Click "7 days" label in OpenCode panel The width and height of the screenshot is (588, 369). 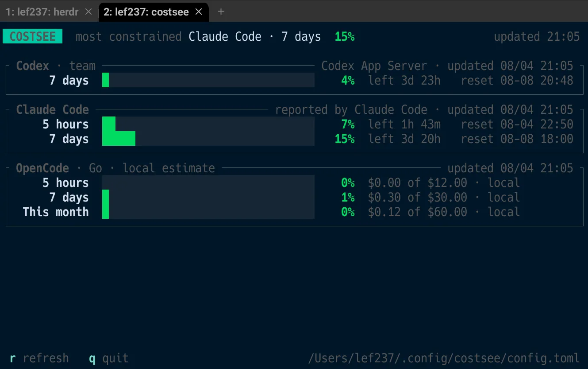(69, 198)
